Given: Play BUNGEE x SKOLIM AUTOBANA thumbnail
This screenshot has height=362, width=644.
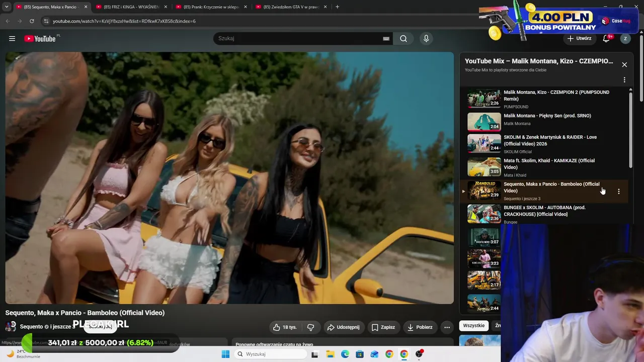Looking at the screenshot, I should tap(484, 214).
